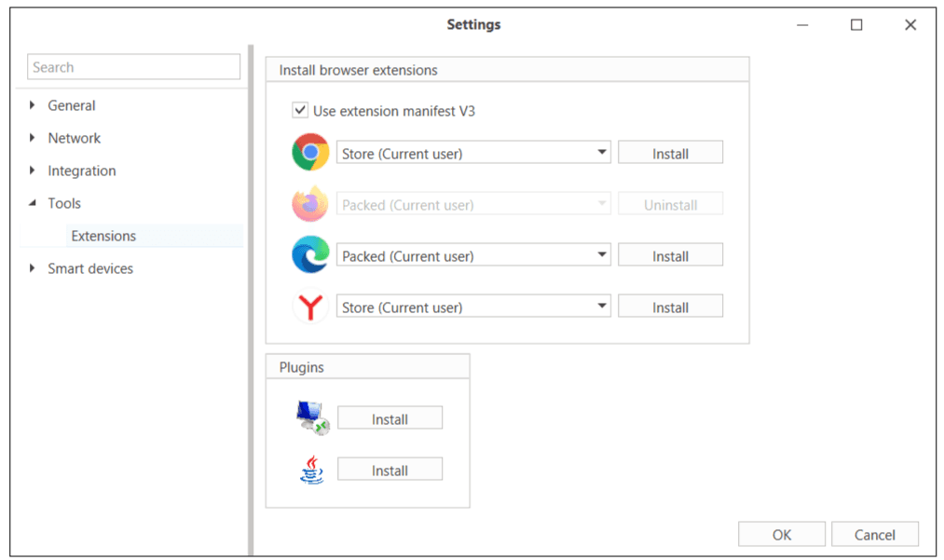Image resolution: width=944 pixels, height=560 pixels.
Task: Click the remote desktop plugin icon
Action: pyautogui.click(x=312, y=418)
